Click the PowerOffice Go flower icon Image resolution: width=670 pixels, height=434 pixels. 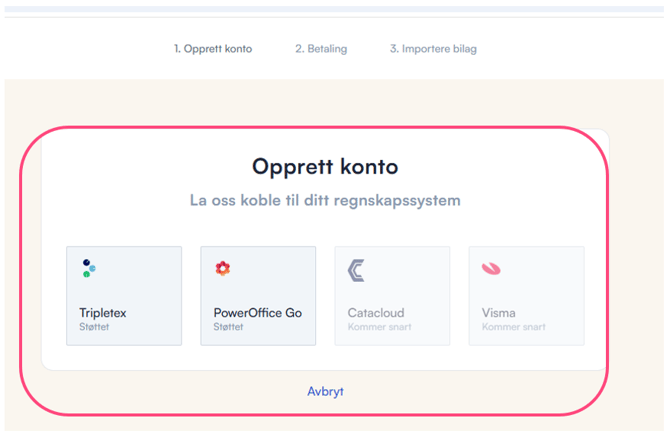pos(223,268)
